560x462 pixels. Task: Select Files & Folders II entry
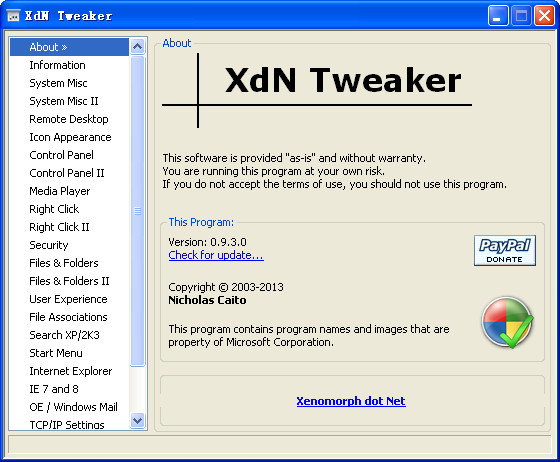tap(69, 281)
